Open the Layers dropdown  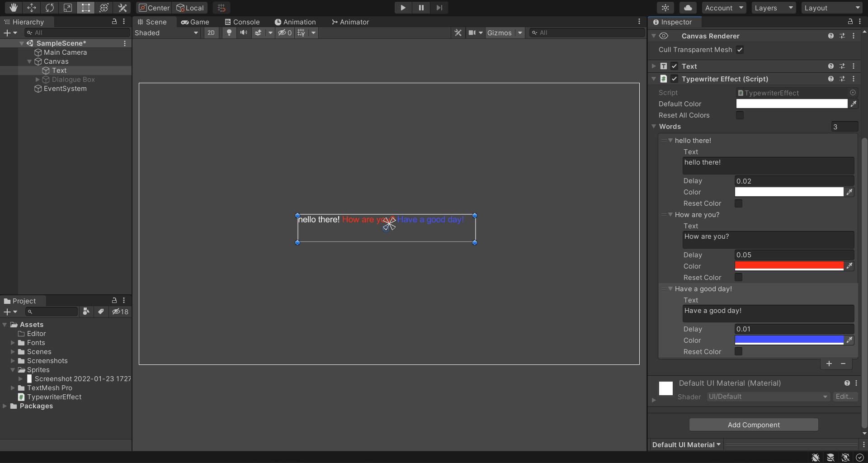point(774,8)
